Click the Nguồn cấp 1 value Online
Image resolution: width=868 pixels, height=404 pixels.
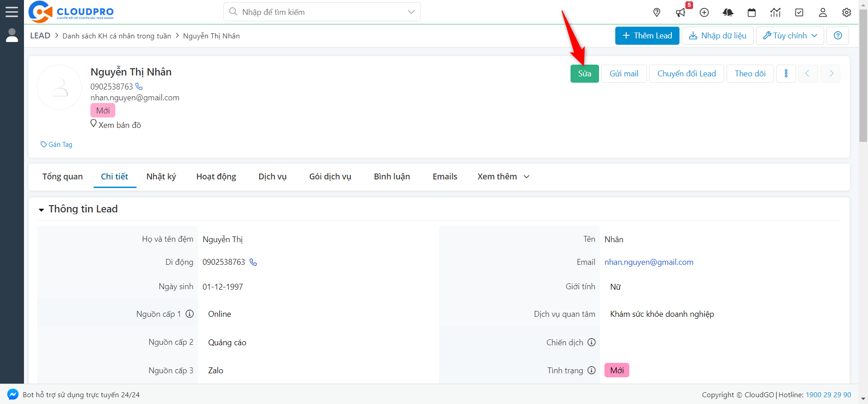pyautogui.click(x=220, y=314)
